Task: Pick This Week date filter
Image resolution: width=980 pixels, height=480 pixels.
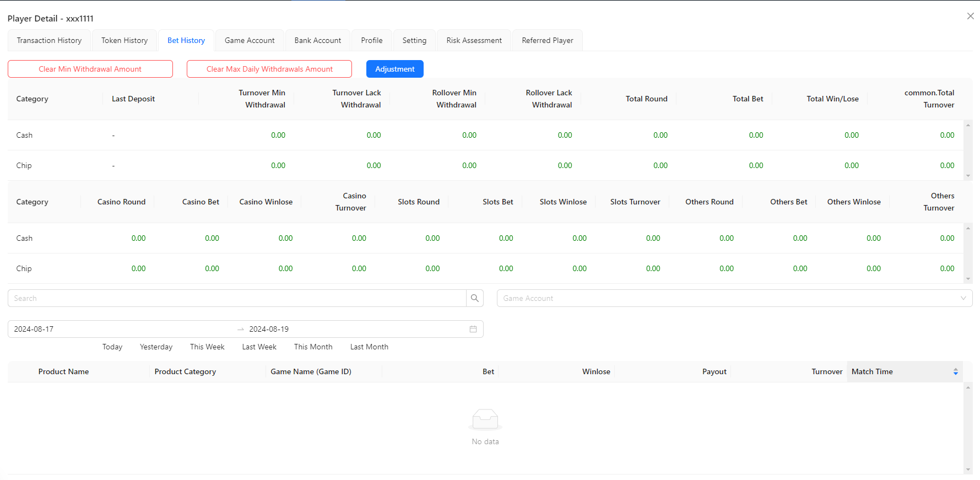Action: 207,347
